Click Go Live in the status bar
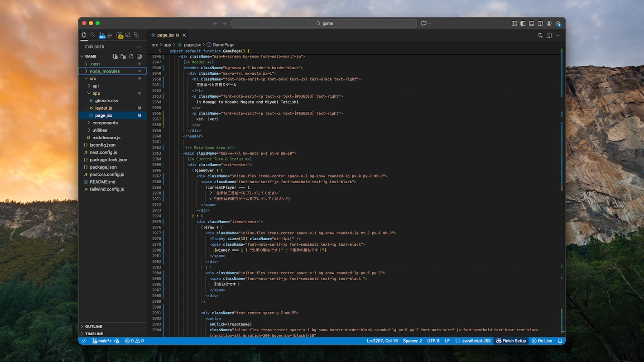Screen dimensions: 644x362 542,341
